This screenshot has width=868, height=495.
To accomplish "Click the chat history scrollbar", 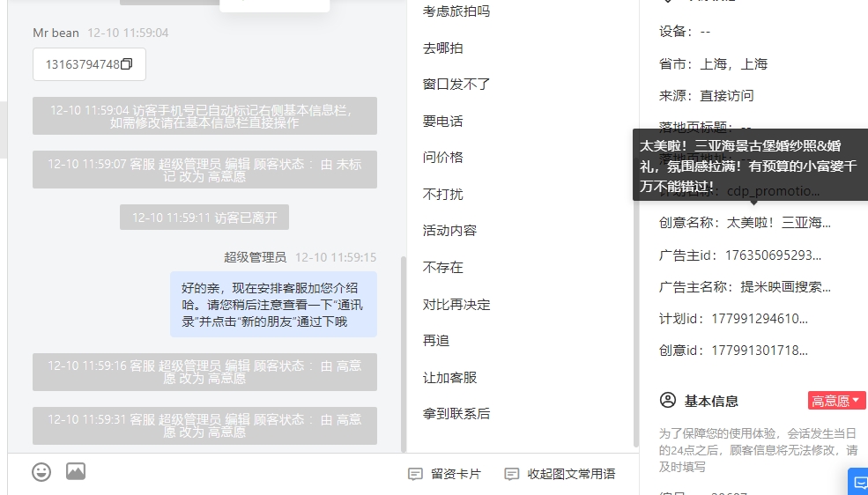I will point(403,354).
